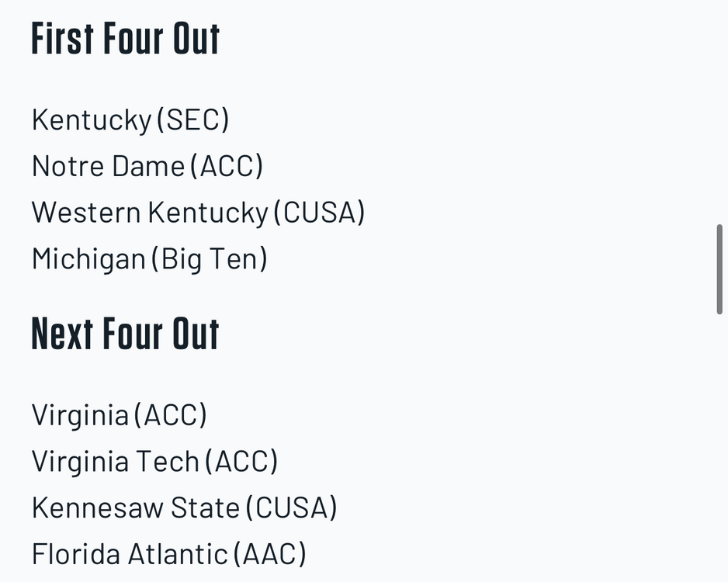Image resolution: width=728 pixels, height=582 pixels.
Task: Select the Florida Atlantic team name
Action: click(x=130, y=555)
